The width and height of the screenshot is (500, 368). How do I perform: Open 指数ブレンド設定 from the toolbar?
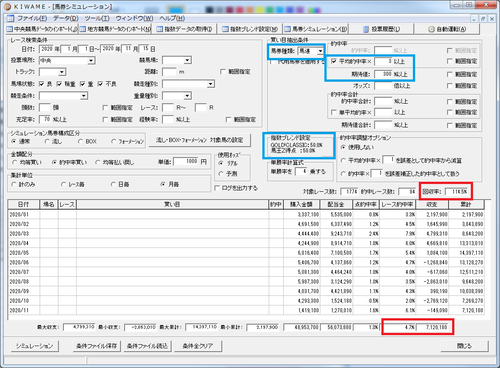pos(250,29)
